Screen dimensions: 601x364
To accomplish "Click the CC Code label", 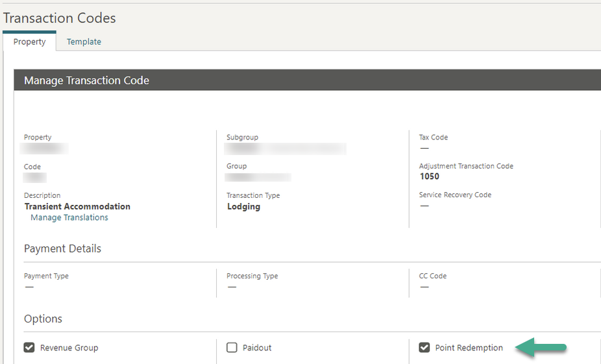I will tap(433, 276).
